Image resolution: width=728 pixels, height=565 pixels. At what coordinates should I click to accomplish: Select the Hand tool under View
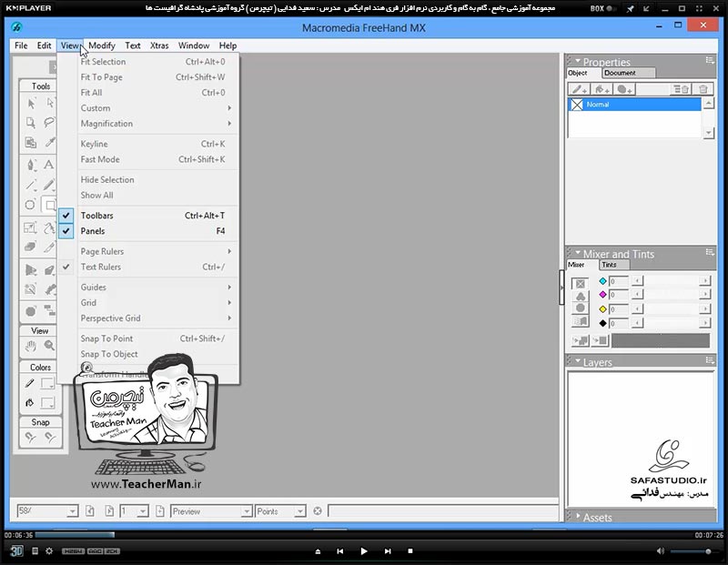31,346
